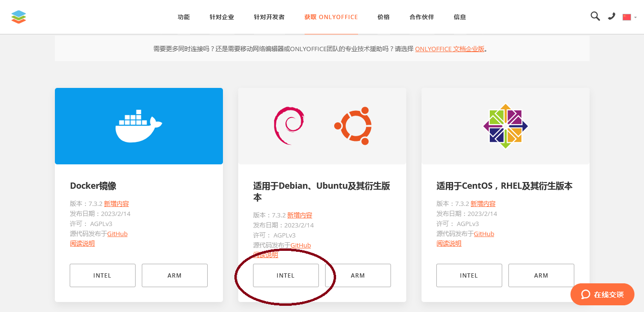
Task: Open GitHub link in CentOS card
Action: pos(484,234)
